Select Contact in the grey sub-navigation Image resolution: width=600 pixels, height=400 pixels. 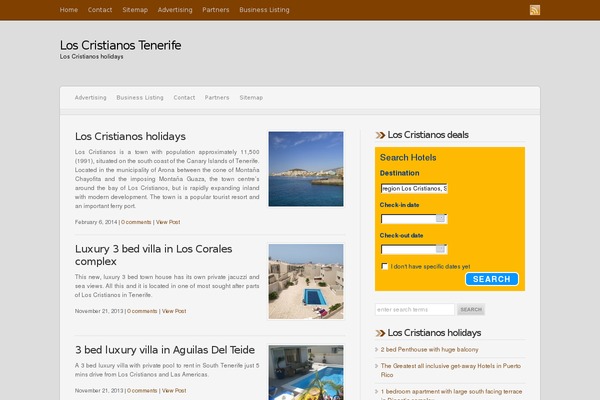(x=184, y=98)
